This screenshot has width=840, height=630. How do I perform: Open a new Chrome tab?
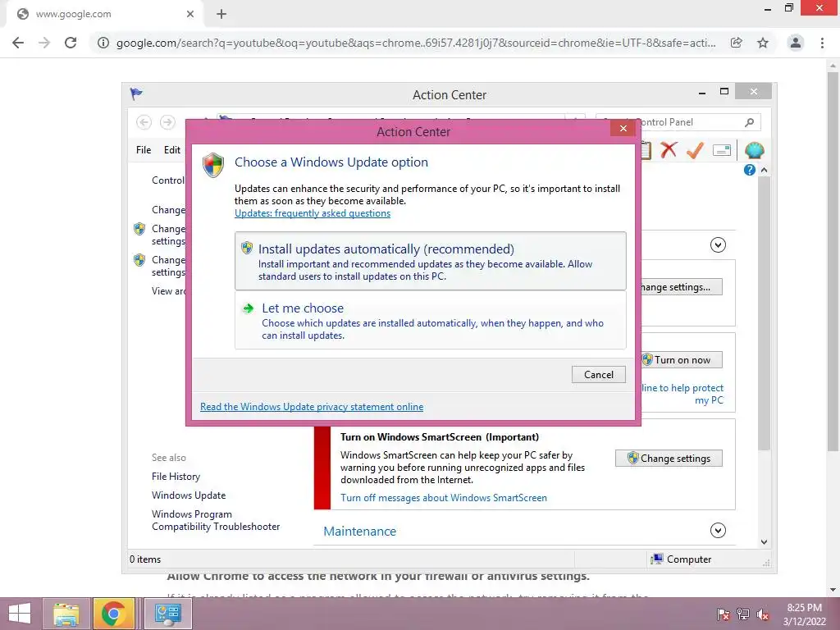click(x=221, y=14)
